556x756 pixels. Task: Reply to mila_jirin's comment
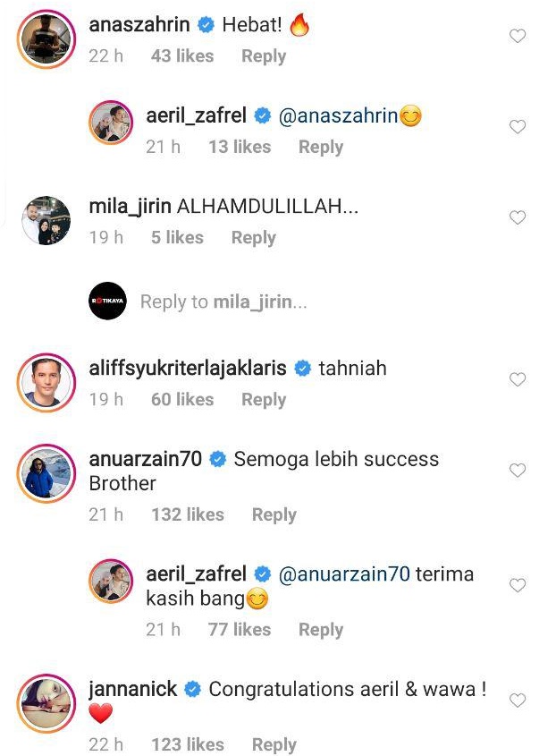(x=254, y=238)
